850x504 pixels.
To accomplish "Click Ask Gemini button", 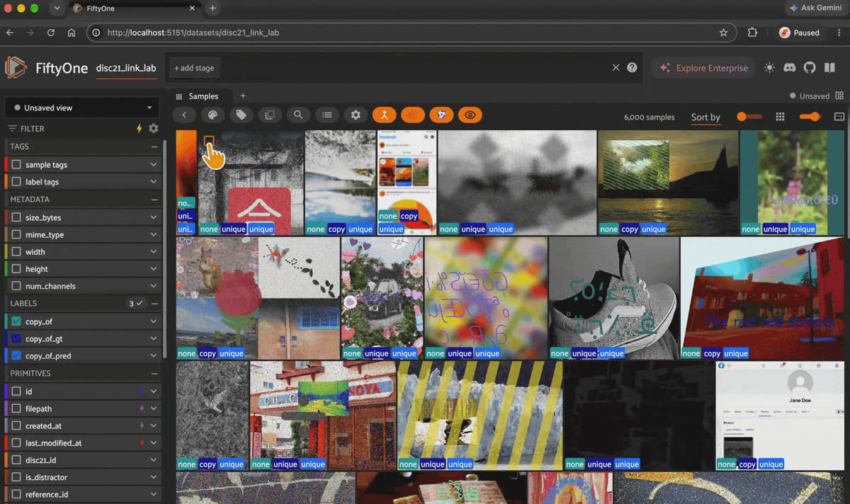I will click(x=818, y=8).
